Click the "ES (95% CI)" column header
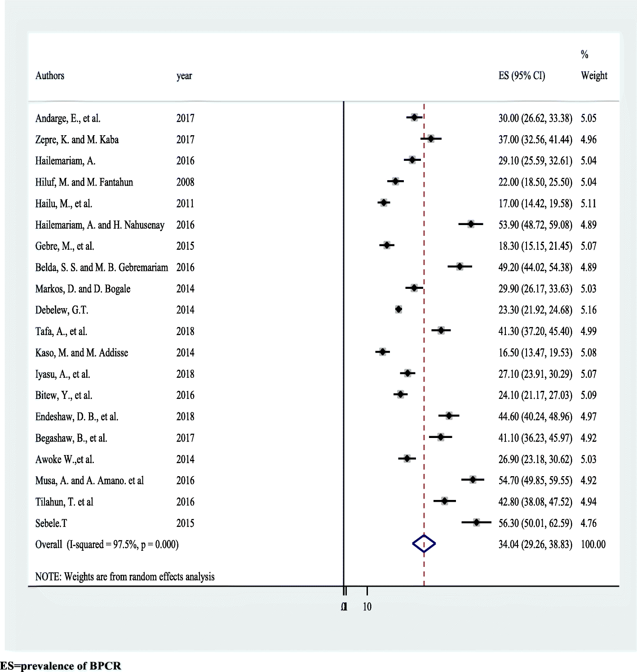Image resolution: width=637 pixels, height=672 pixels. 522,75
